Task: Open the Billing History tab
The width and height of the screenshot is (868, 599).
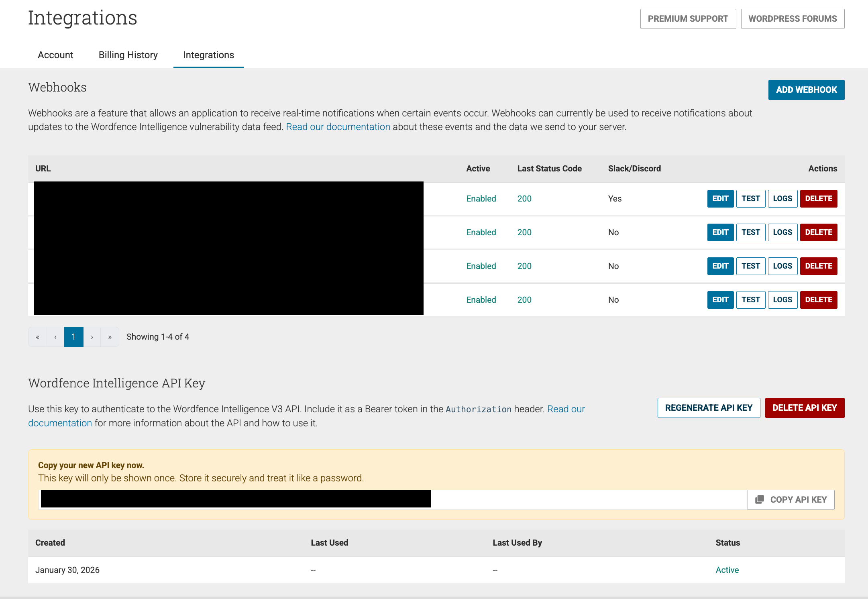Action: pyautogui.click(x=128, y=55)
